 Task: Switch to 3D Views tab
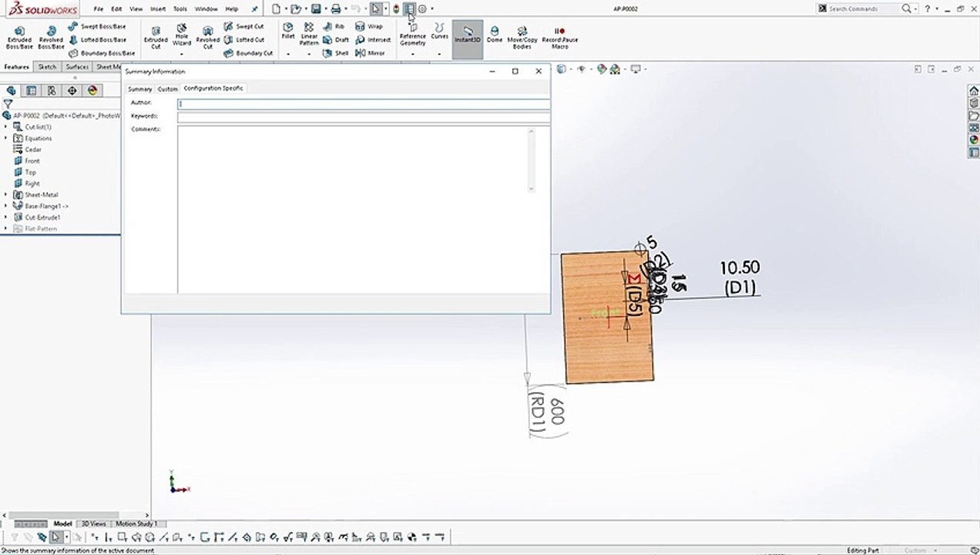coord(93,523)
